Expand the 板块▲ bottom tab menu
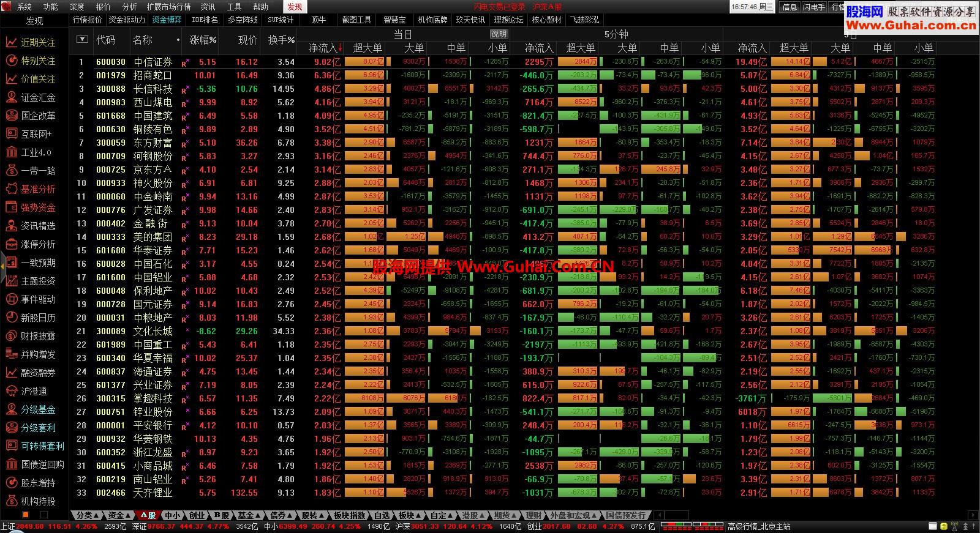Image resolution: width=980 pixels, height=533 pixels. [410, 516]
